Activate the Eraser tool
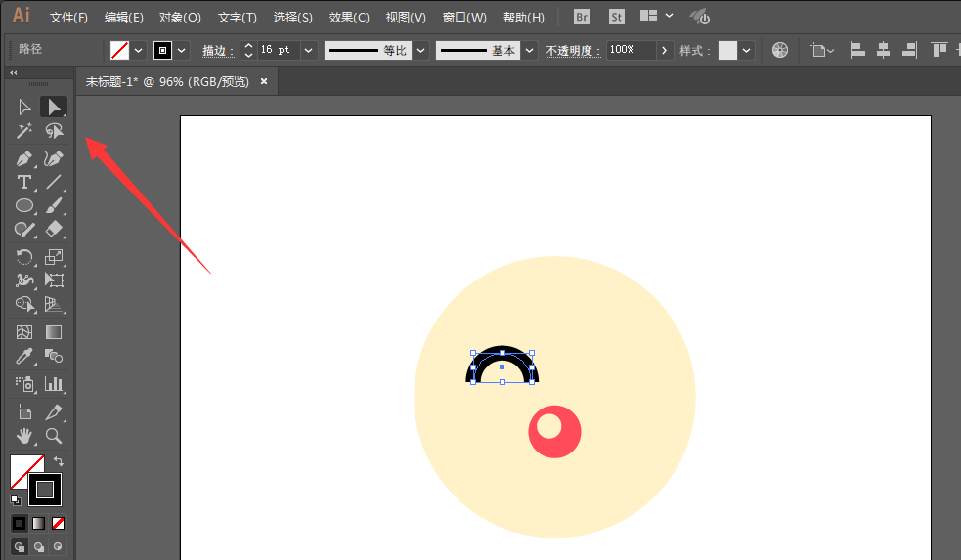 54,229
